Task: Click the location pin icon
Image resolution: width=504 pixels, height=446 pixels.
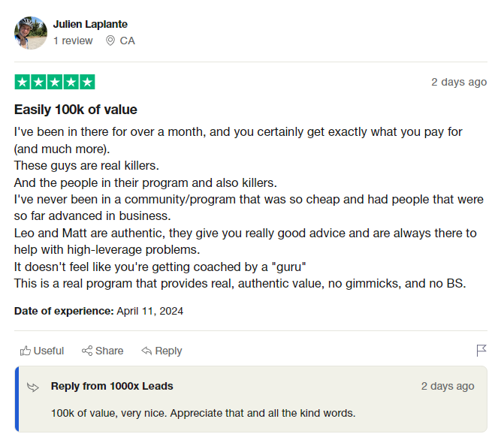Action: [110, 41]
